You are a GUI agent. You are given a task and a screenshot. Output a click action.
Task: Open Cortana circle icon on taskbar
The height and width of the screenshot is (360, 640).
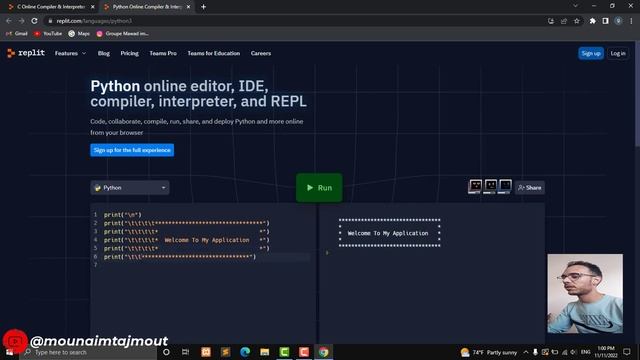(166, 352)
